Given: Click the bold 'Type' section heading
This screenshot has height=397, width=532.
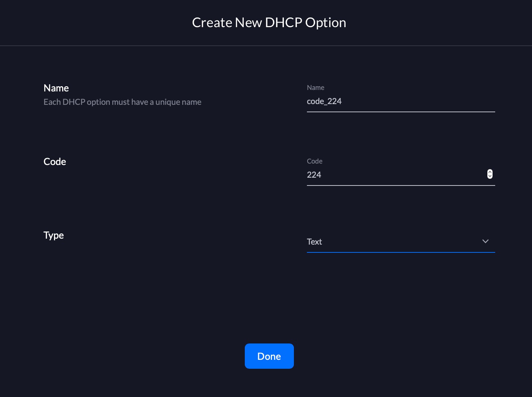Looking at the screenshot, I should (54, 235).
